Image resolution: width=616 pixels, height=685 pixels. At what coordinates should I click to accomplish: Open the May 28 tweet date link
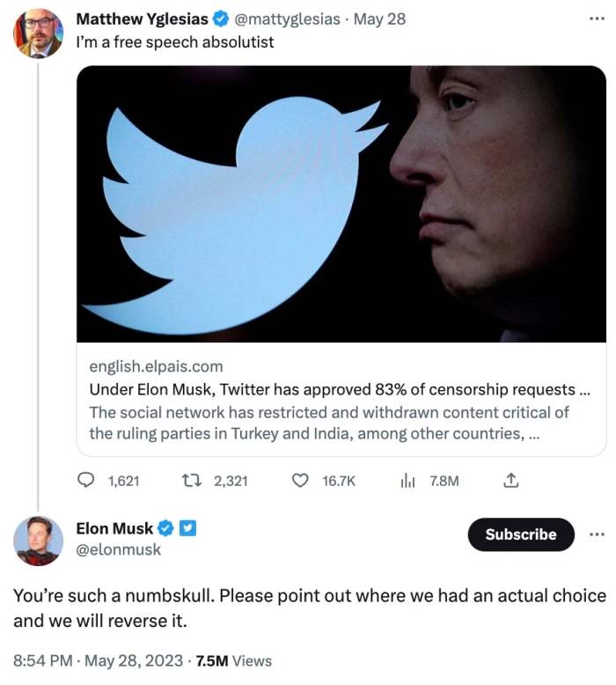tap(379, 19)
